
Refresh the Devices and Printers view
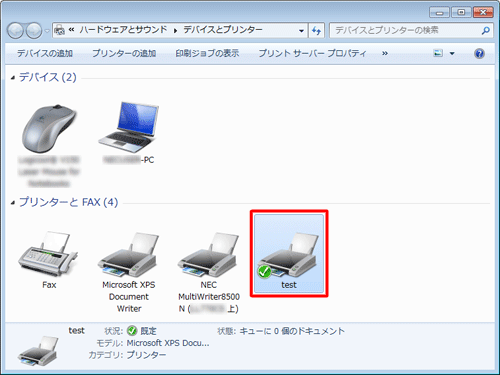coord(316,31)
